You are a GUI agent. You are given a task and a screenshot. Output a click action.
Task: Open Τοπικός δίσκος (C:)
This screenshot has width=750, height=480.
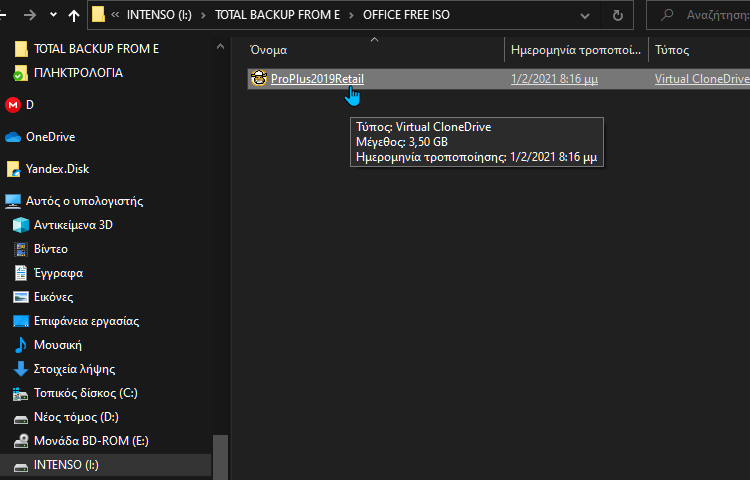86,393
